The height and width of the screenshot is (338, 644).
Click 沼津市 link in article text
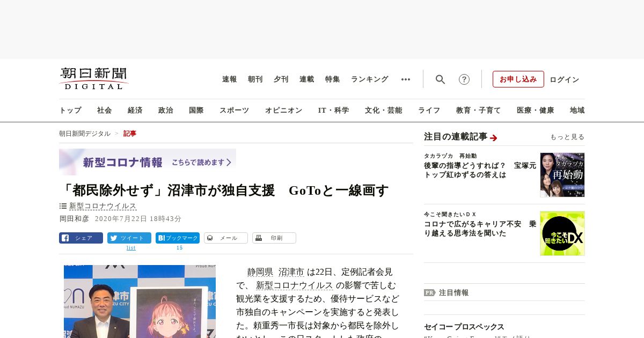point(291,272)
